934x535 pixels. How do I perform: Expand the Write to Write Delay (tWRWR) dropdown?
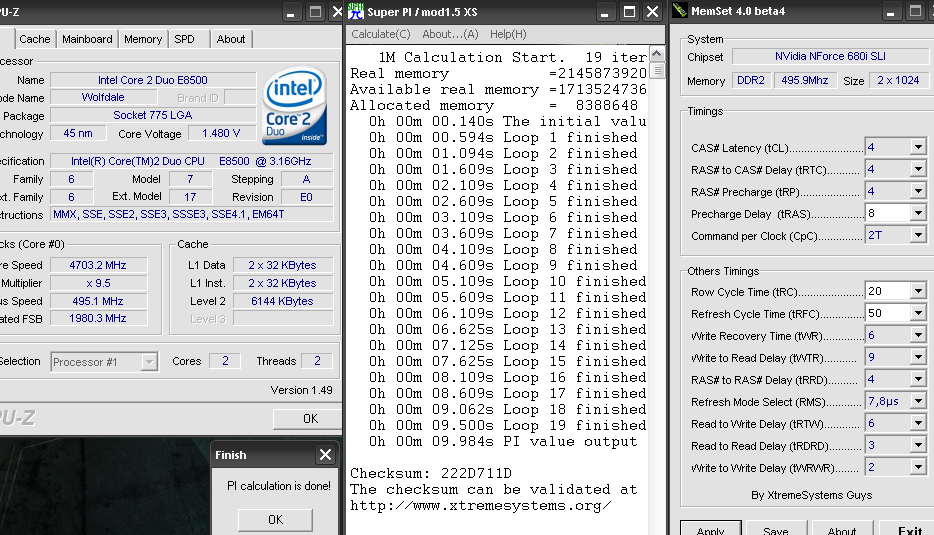coord(918,467)
